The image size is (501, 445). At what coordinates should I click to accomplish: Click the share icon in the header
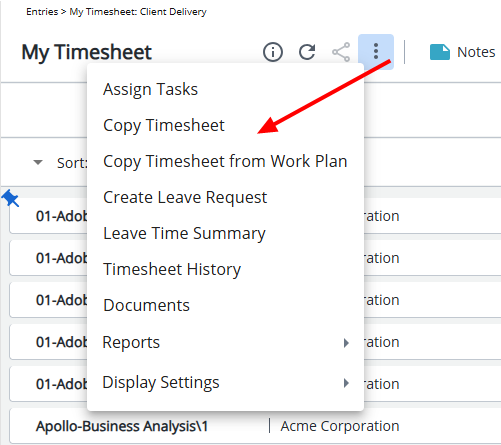click(x=341, y=52)
